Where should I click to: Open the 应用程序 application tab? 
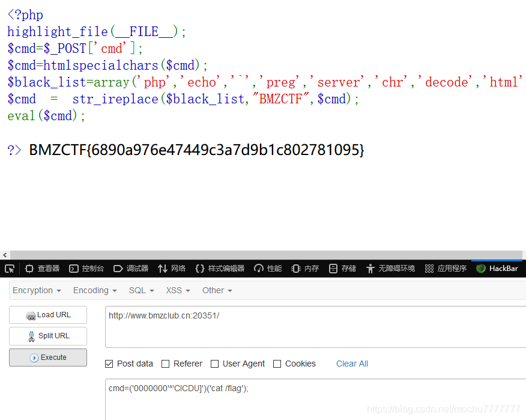tap(446, 269)
